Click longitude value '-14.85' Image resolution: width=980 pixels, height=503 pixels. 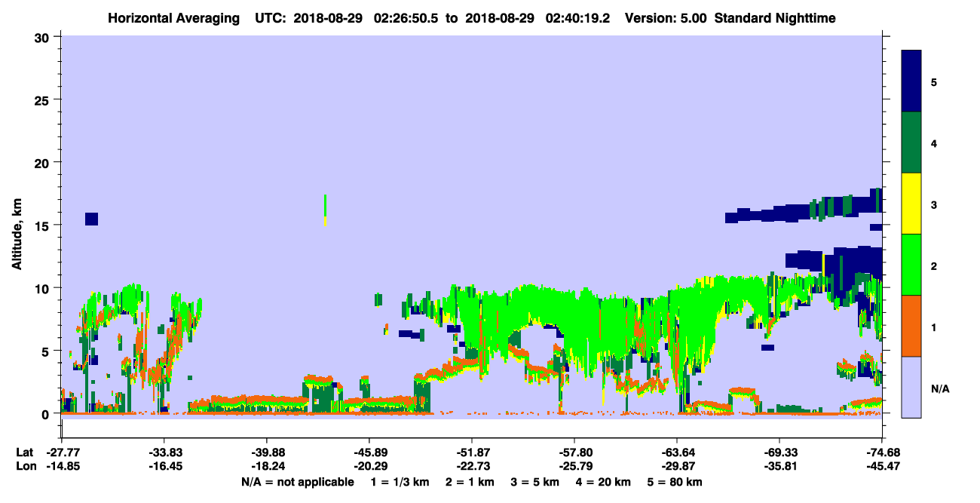[62, 466]
